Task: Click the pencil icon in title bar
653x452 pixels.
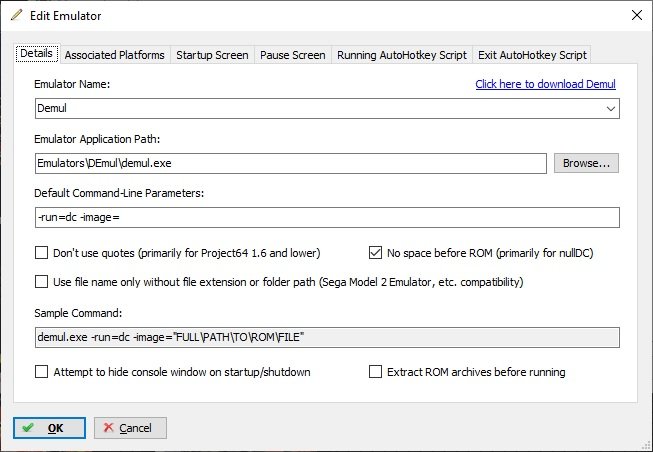Action: coord(17,15)
